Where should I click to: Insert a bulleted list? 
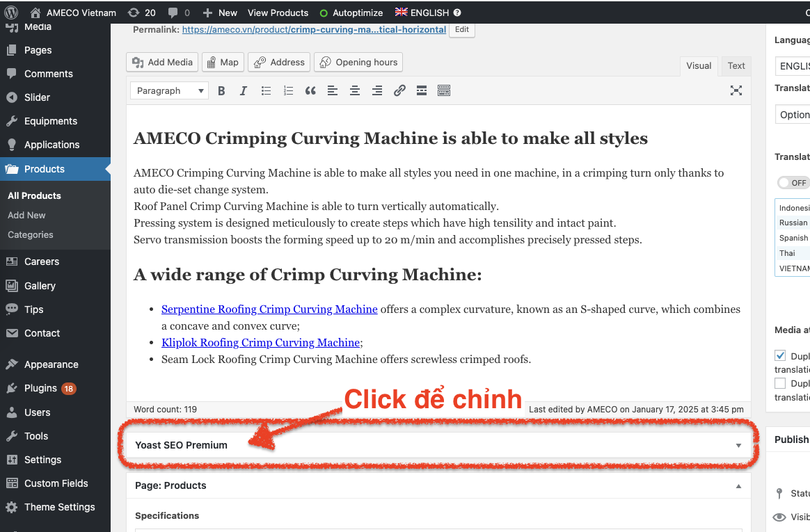point(266,90)
